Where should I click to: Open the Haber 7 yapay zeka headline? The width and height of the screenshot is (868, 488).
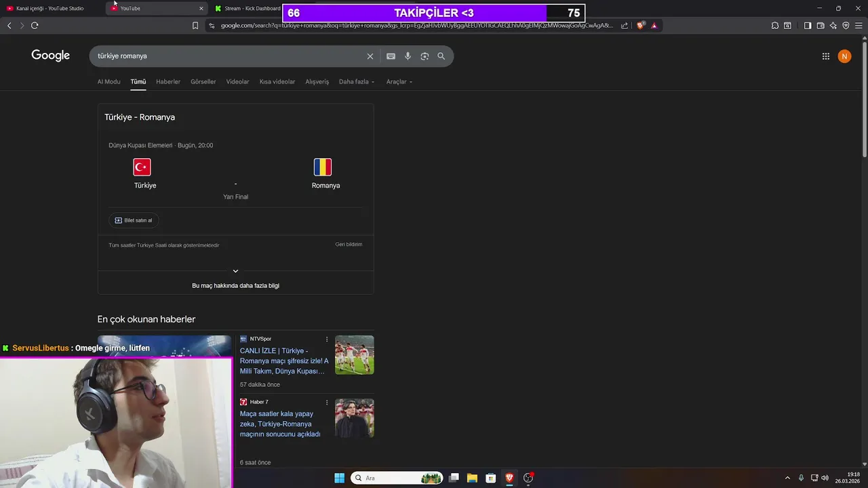(280, 424)
